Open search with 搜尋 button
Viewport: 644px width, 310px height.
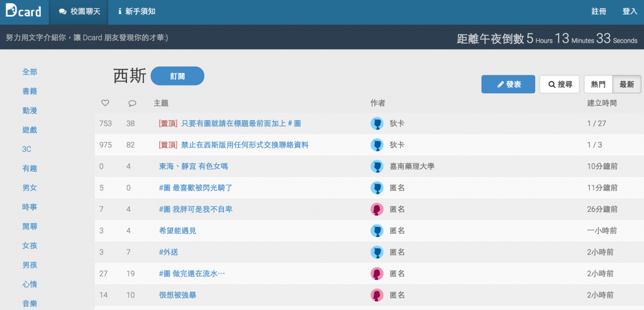[x=559, y=84]
